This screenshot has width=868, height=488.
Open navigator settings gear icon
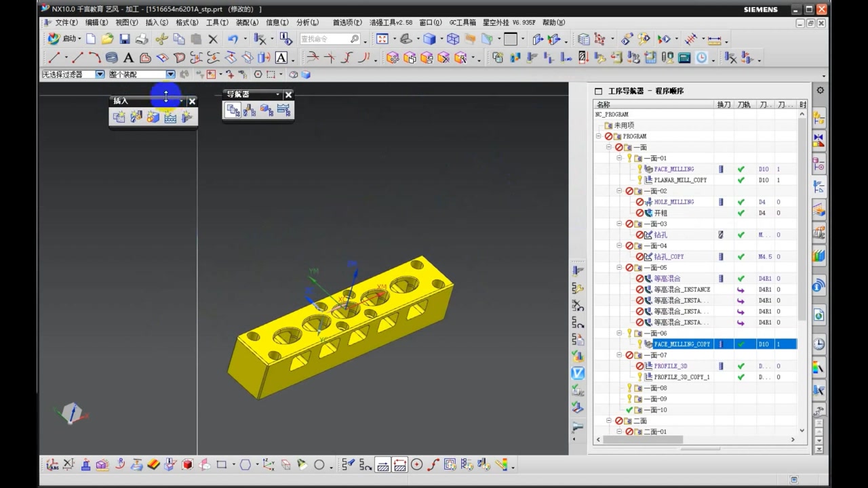pyautogui.click(x=820, y=90)
